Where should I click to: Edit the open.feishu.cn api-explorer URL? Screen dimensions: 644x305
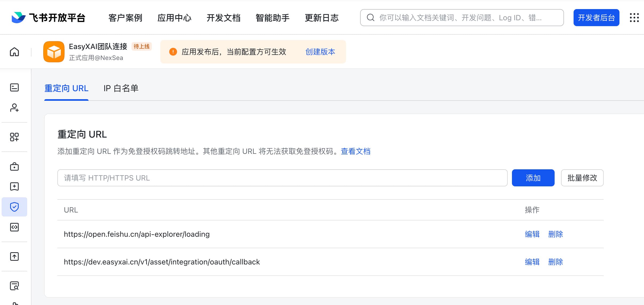pyautogui.click(x=532, y=234)
